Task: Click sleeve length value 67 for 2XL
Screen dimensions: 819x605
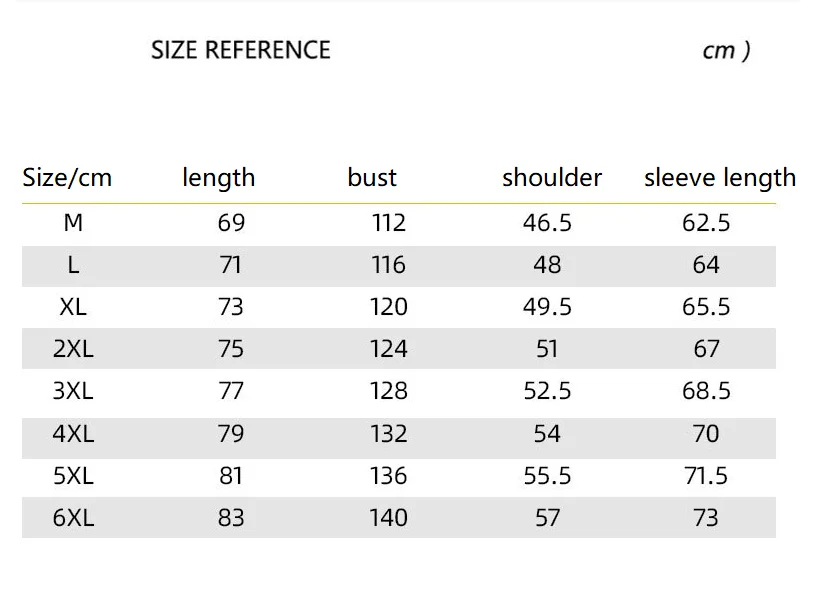Action: pos(706,348)
